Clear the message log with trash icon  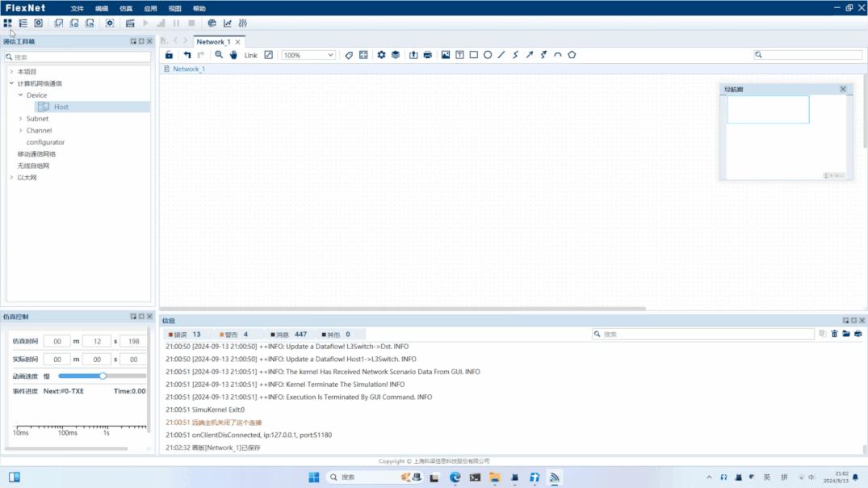tap(834, 334)
